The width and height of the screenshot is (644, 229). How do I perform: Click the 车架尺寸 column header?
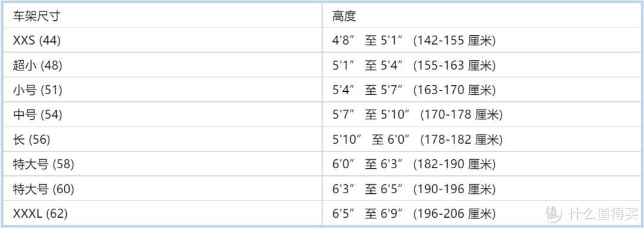pyautogui.click(x=163, y=15)
